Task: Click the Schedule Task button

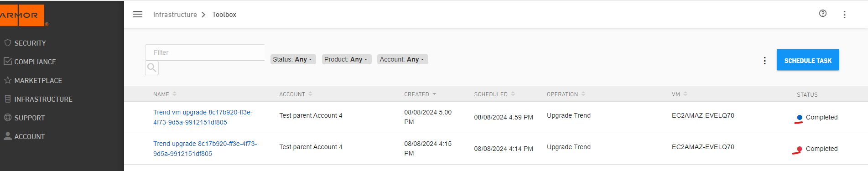Action: point(808,60)
